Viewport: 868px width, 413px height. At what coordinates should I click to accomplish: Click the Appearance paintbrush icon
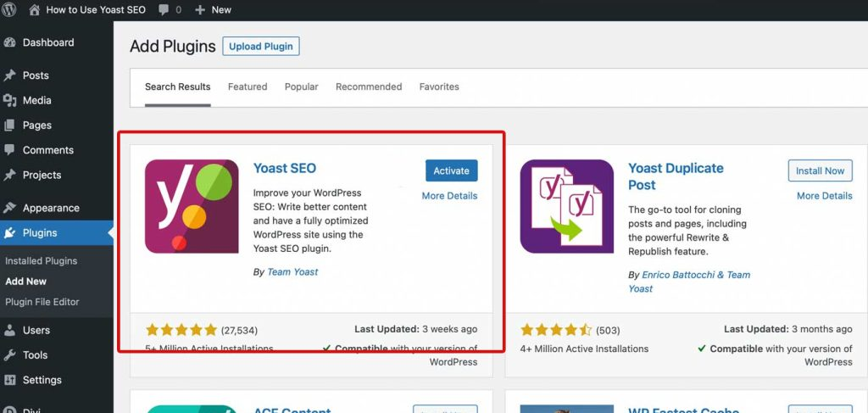(10, 208)
